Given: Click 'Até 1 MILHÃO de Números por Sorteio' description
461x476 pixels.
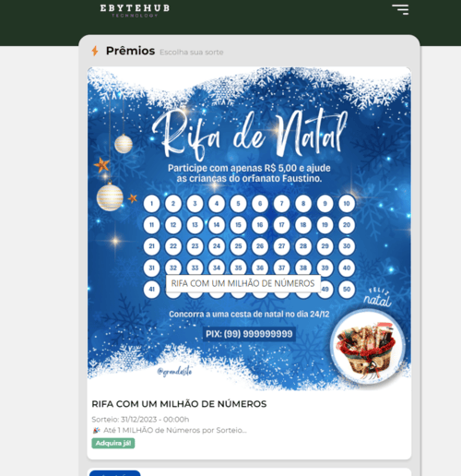Looking at the screenshot, I should click(x=175, y=430).
